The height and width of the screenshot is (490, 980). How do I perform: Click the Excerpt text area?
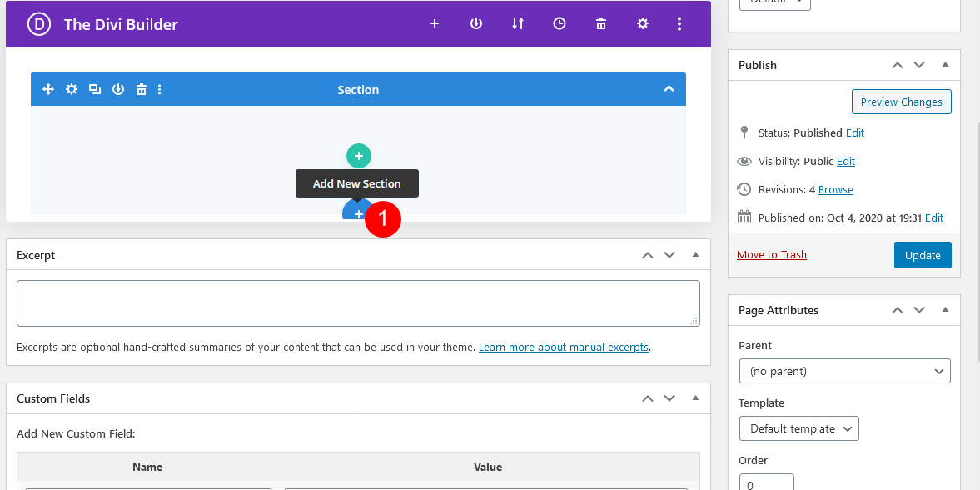point(358,302)
